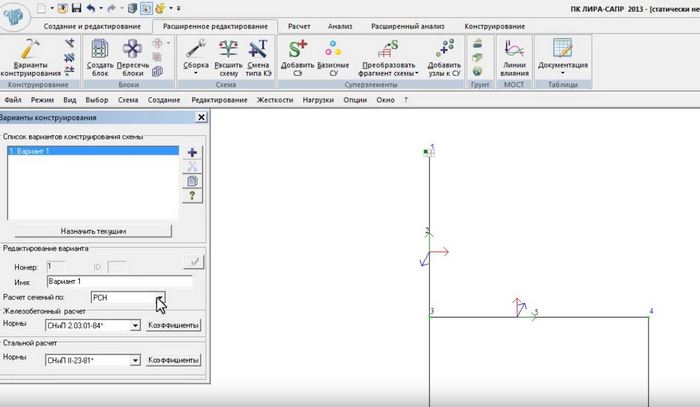Add new variant with plus icon
Screen dimensions: 700x407
(193, 152)
